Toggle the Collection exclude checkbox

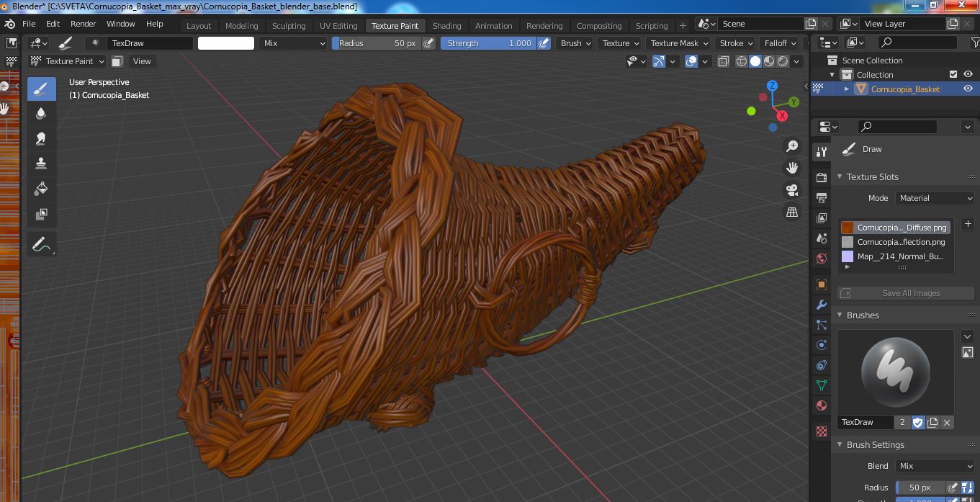(x=953, y=74)
